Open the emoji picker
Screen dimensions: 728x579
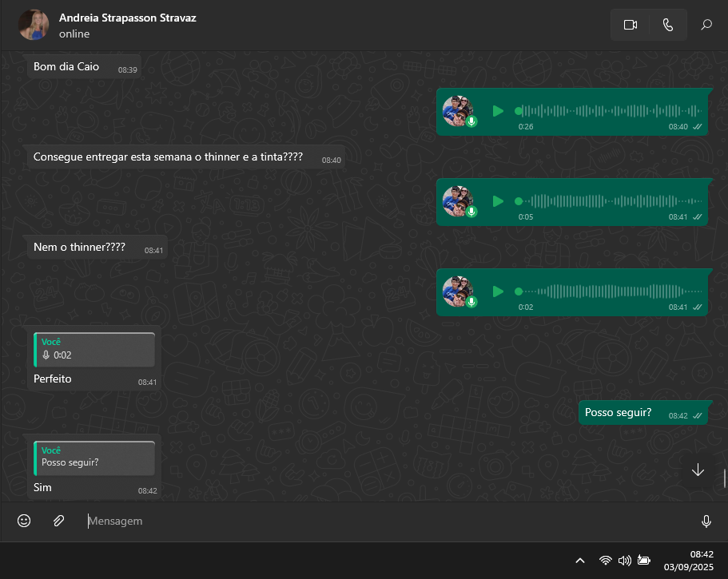click(24, 521)
